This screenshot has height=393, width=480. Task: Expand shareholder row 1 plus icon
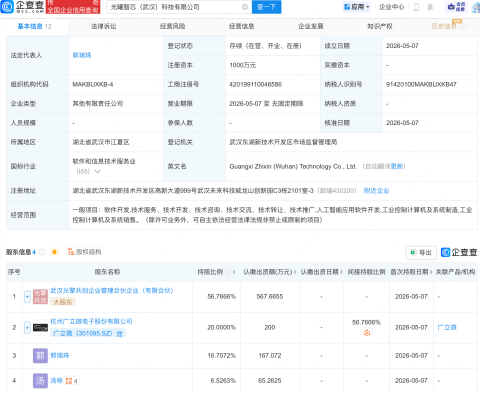[27, 296]
